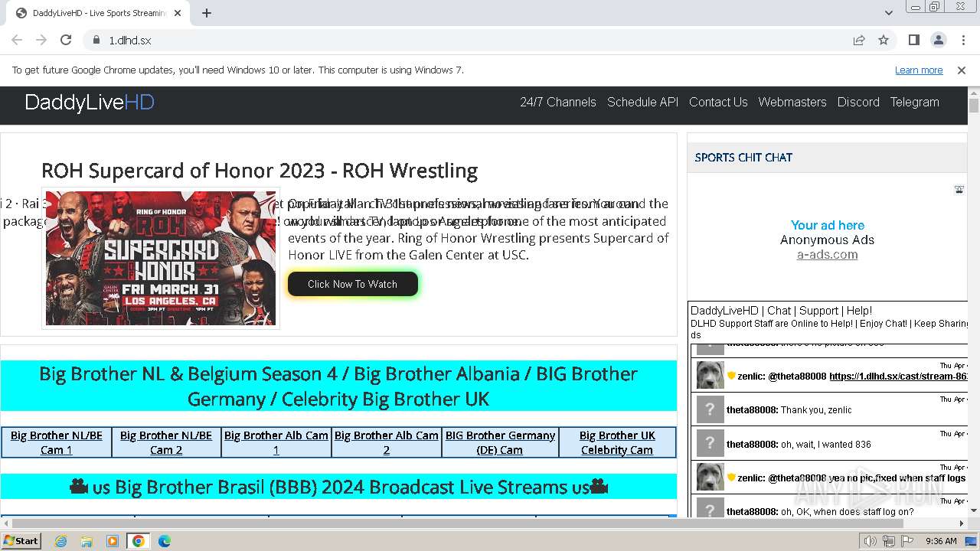Expand tab search chevron
The image size is (980, 551).
pyautogui.click(x=888, y=13)
